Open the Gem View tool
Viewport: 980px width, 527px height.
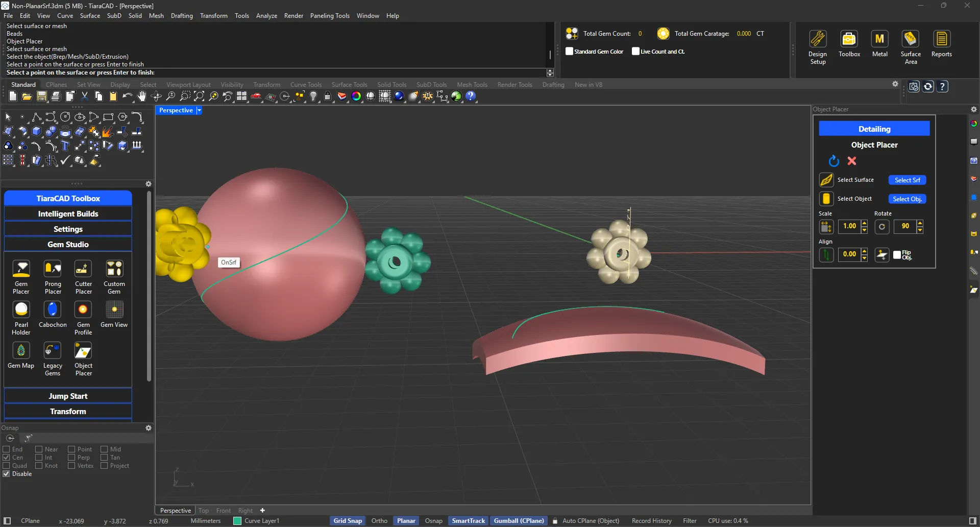point(114,313)
